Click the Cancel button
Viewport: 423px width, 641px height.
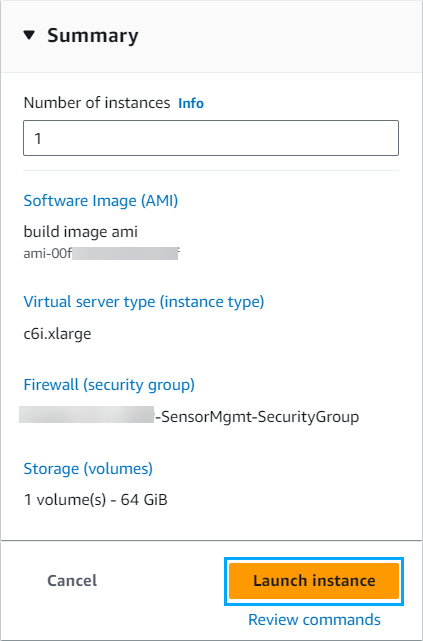point(72,580)
